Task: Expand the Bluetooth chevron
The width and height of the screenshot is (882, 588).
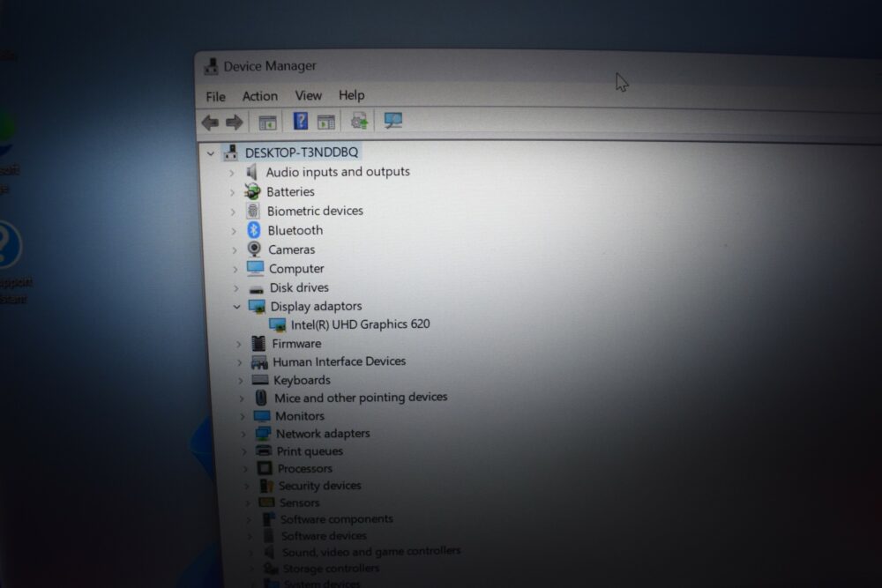Action: tap(234, 231)
